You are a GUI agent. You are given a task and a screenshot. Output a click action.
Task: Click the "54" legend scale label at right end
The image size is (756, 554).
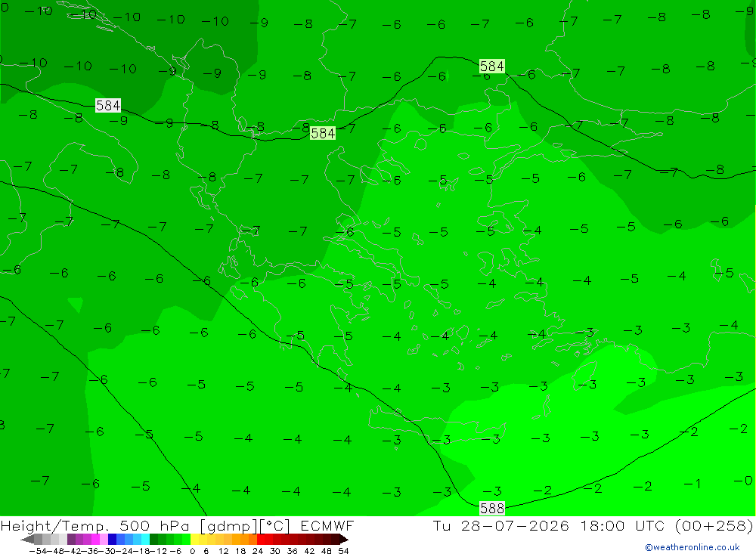343,551
